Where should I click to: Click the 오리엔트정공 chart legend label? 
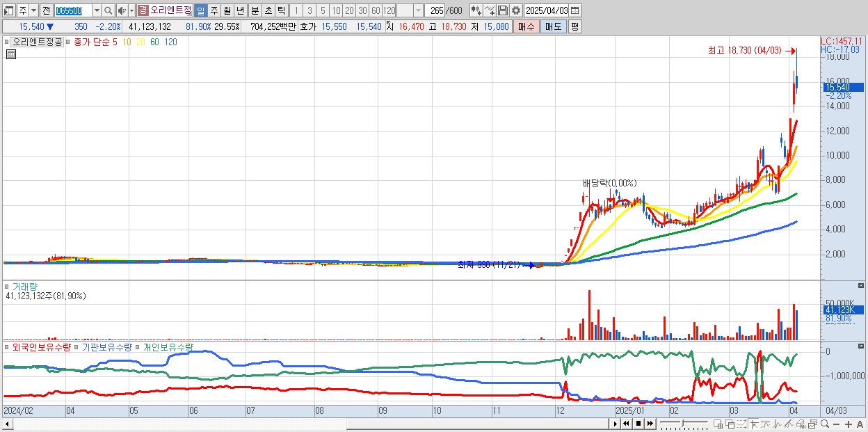[38, 42]
